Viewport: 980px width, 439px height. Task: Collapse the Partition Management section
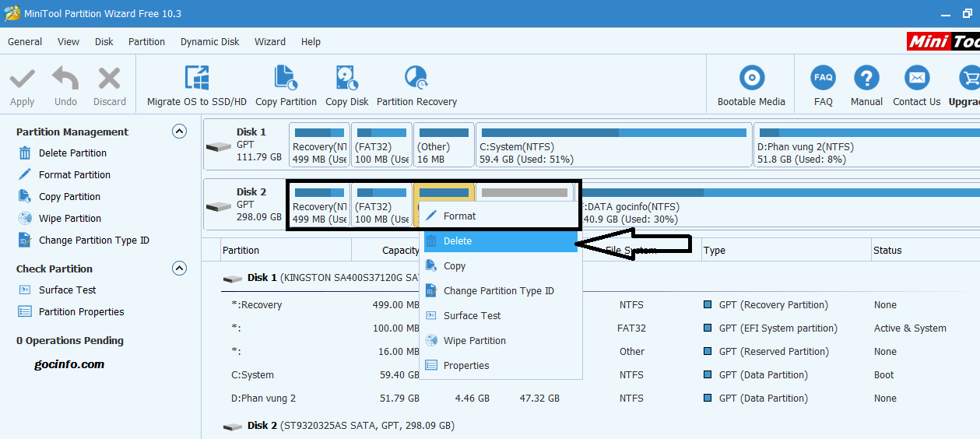click(x=179, y=132)
